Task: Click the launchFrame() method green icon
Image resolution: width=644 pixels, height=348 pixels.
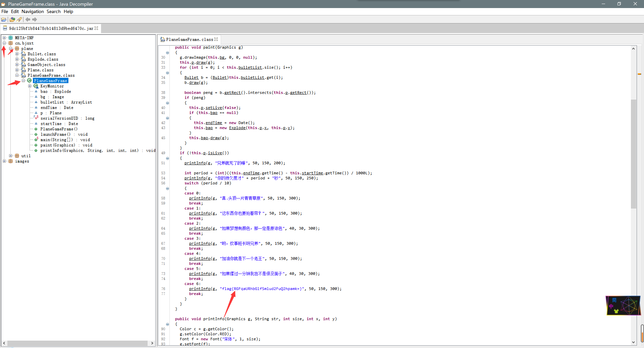Action: point(36,134)
